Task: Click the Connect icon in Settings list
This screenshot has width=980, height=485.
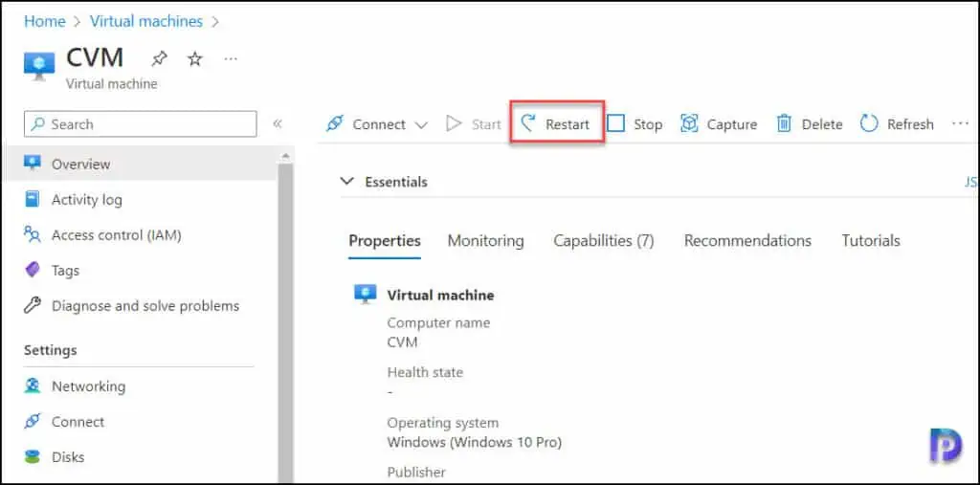Action: (x=32, y=421)
